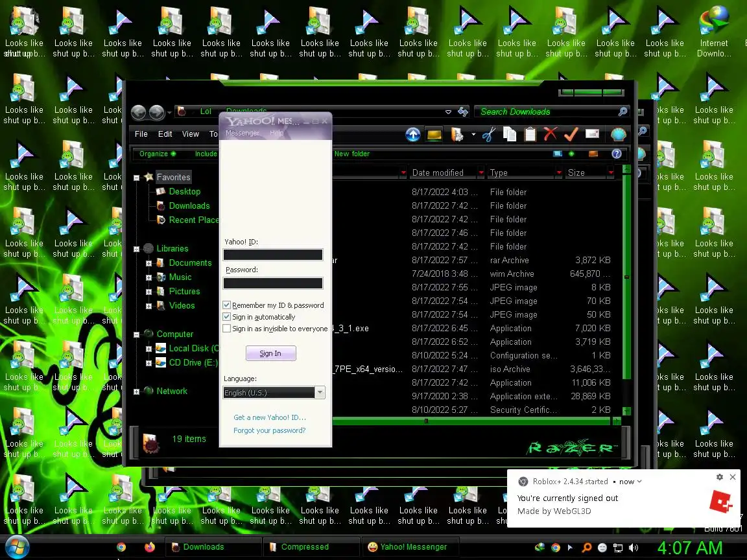The image size is (747, 560).
Task: Click the Windows Start orb
Action: click(x=16, y=547)
